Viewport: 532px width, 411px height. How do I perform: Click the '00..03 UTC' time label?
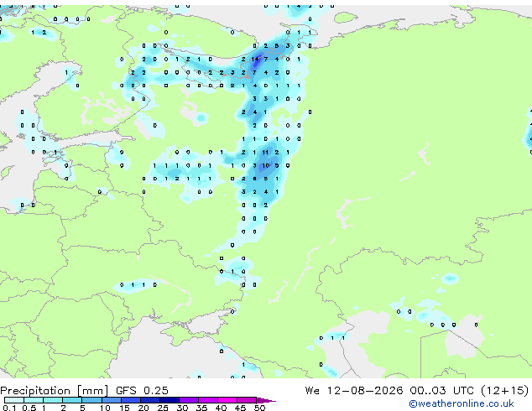pos(441,391)
